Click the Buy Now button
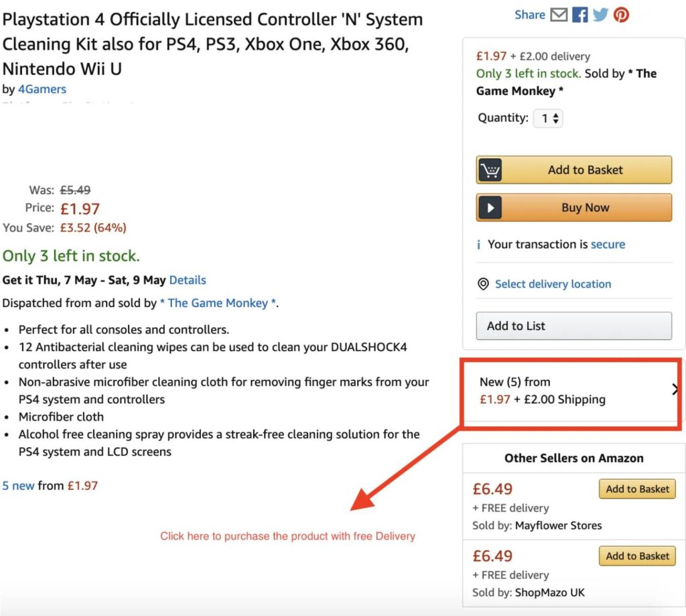 tap(573, 208)
